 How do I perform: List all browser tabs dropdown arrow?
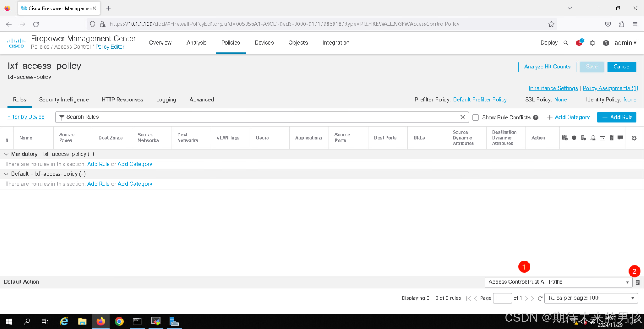(570, 8)
